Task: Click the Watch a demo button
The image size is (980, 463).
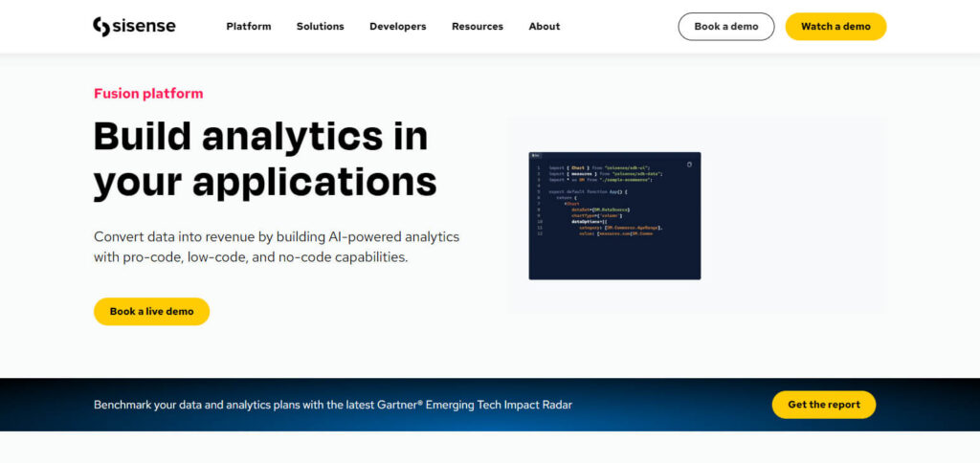Action: (x=835, y=26)
